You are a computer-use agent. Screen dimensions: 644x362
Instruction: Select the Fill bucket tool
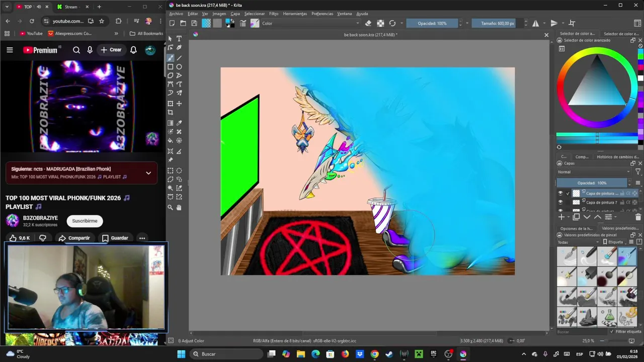coord(171,141)
